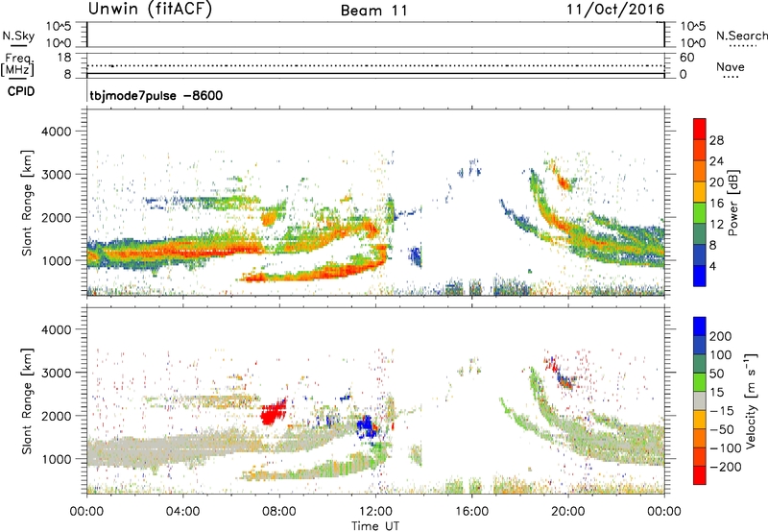This screenshot has height=532, width=768.
Task: Click the 'Power [dB]' color bar label
Action: pos(733,203)
